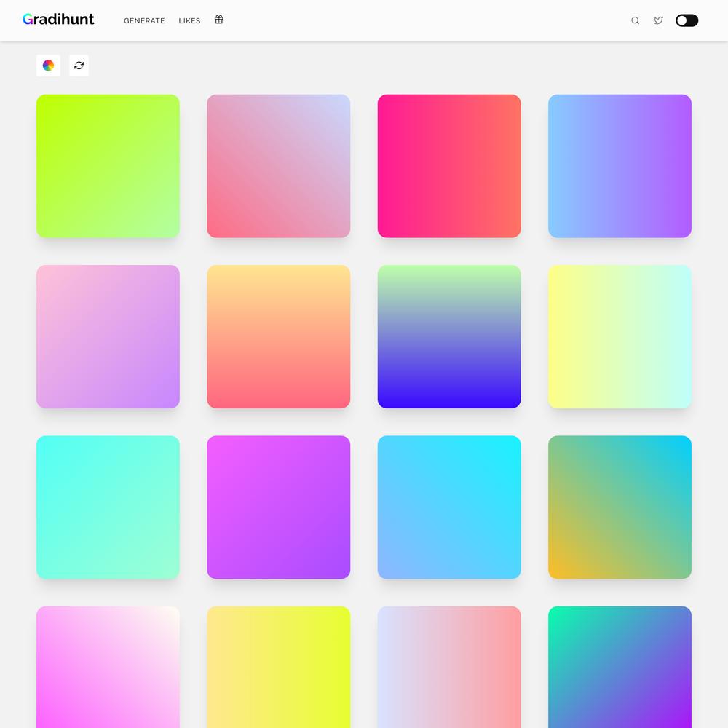Select the cream to bright yellow gradient
Image resolution: width=728 pixels, height=728 pixels.
click(x=279, y=667)
